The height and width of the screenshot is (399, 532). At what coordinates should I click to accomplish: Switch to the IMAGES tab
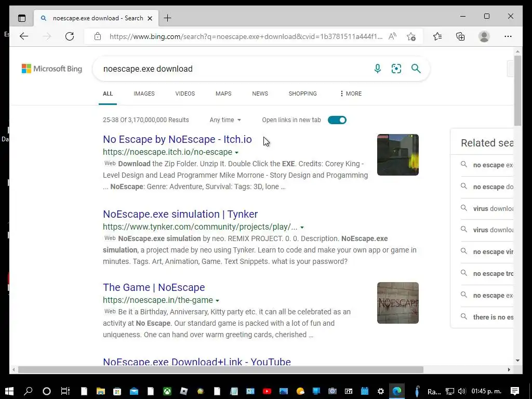coord(144,94)
